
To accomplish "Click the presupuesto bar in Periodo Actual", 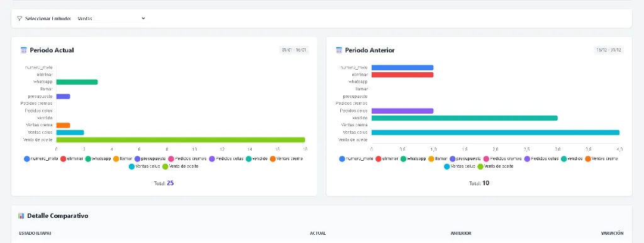I will [x=64, y=96].
